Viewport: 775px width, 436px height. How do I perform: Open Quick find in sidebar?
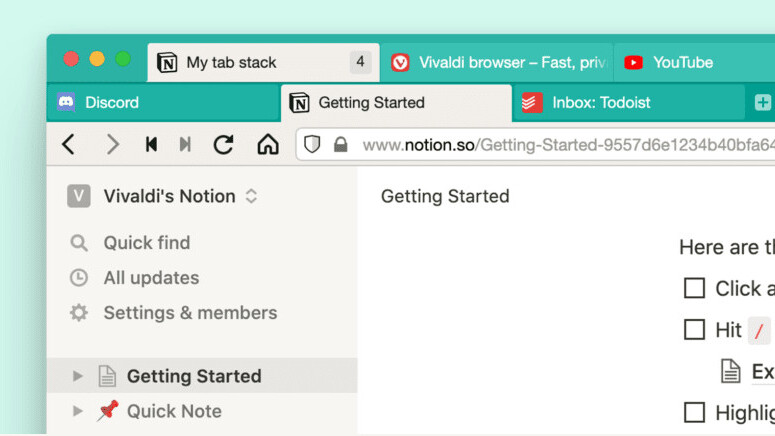coord(146,243)
